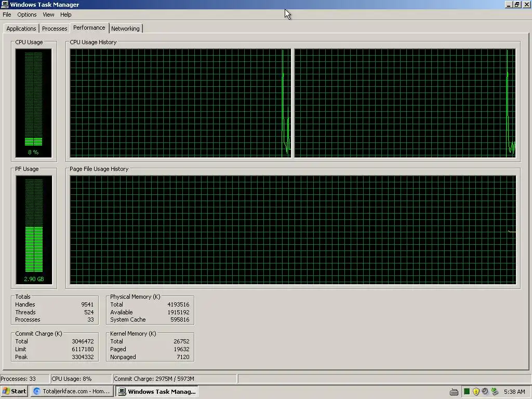Switch to the Applications tab
The width and height of the screenshot is (532, 399).
coord(21,29)
